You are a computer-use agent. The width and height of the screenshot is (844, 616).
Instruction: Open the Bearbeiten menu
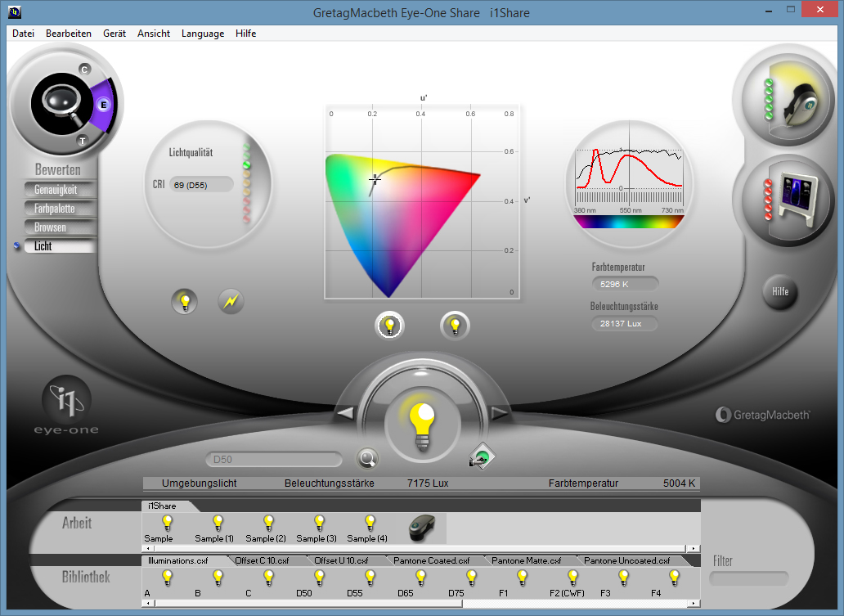(x=69, y=34)
